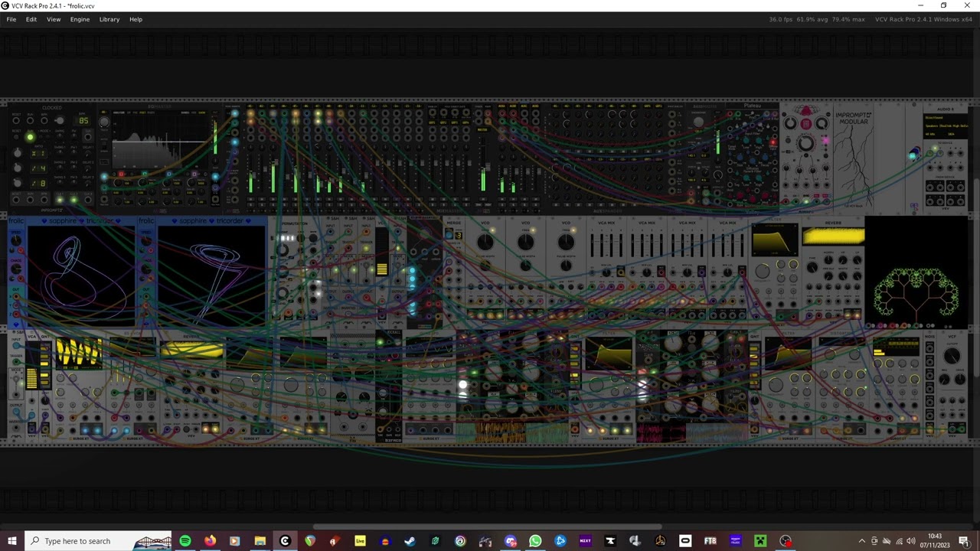
Task: Open the Library menu
Action: coord(109,19)
